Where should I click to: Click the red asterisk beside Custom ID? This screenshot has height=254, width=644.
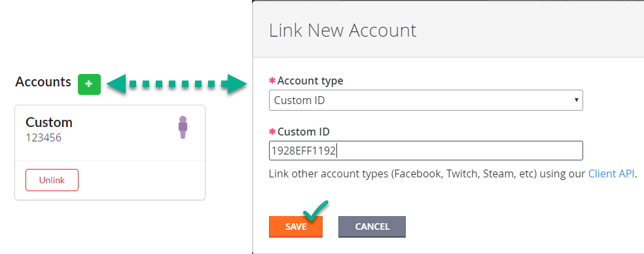point(272,132)
